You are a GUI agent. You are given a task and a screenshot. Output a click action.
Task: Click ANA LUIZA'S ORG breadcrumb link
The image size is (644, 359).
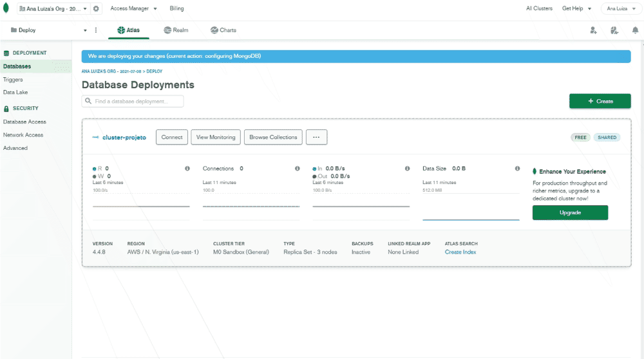[x=111, y=71]
